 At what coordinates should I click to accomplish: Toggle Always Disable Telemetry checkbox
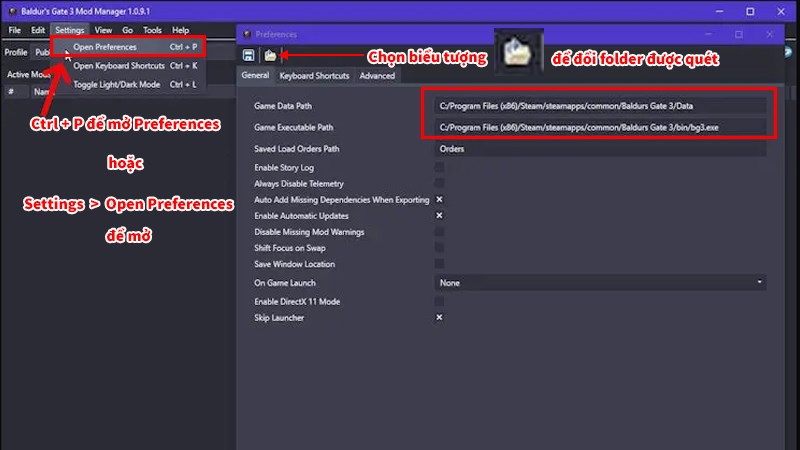[x=439, y=183]
